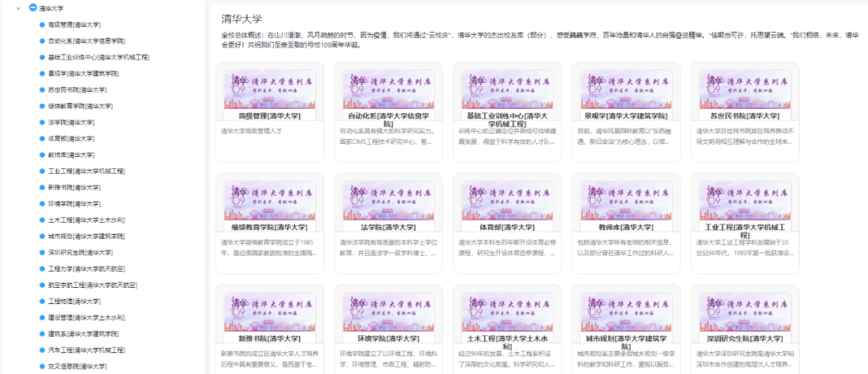Select 深圳研究生院[清华大学] tree node
868x374 pixels.
pos(80,253)
